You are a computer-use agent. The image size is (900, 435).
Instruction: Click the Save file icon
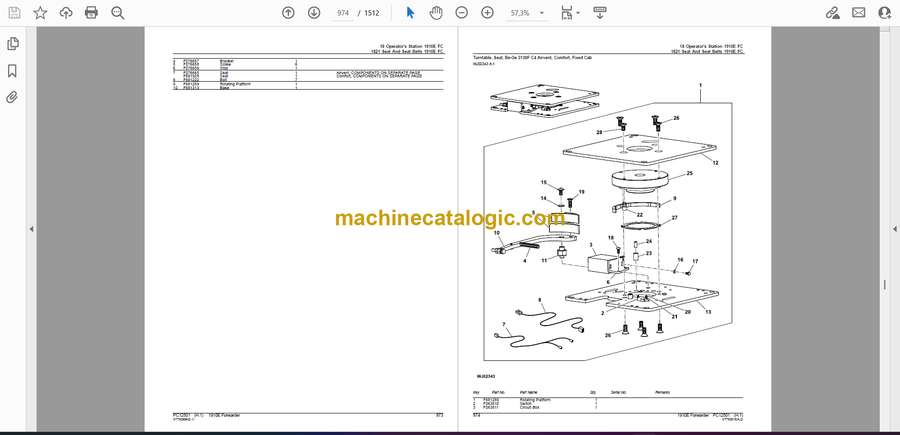pyautogui.click(x=14, y=13)
